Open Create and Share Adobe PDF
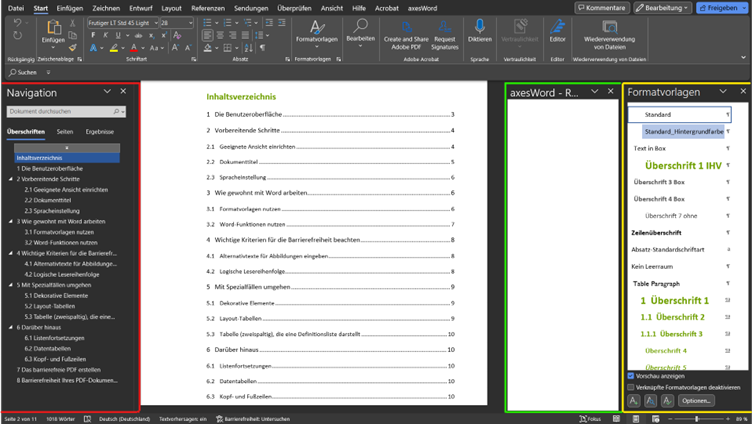This screenshot has height=424, width=752. click(406, 35)
